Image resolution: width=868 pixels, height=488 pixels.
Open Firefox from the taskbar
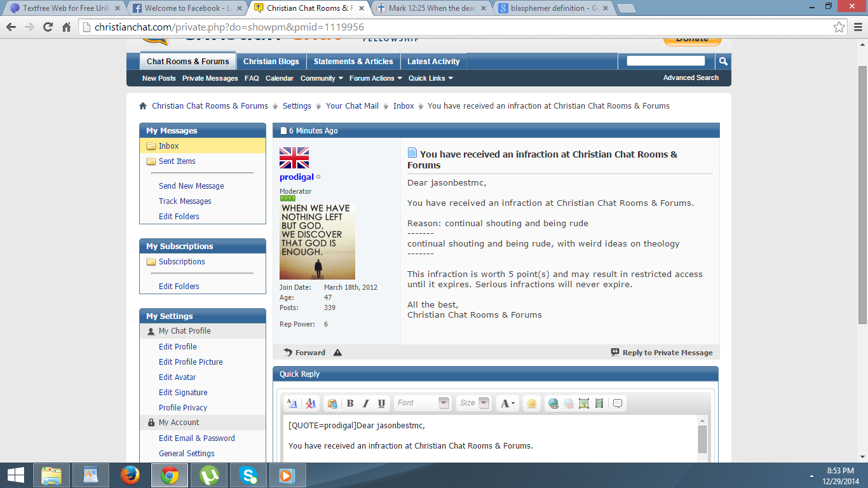click(x=130, y=475)
